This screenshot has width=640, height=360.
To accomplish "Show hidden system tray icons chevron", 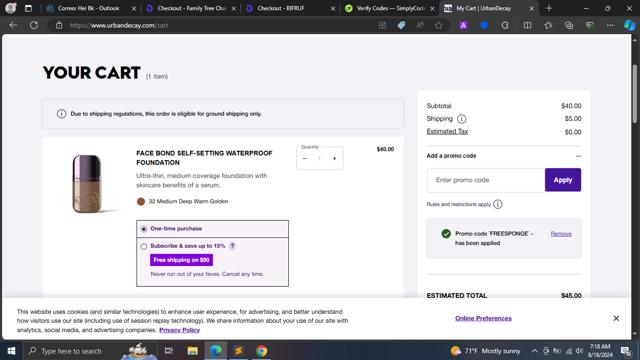I will tap(534, 351).
